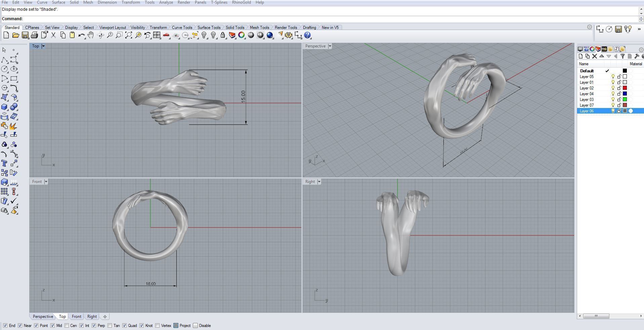Viewport: 644px width, 330px height.
Task: Click the Paste clipboard icon
Action: tap(72, 35)
